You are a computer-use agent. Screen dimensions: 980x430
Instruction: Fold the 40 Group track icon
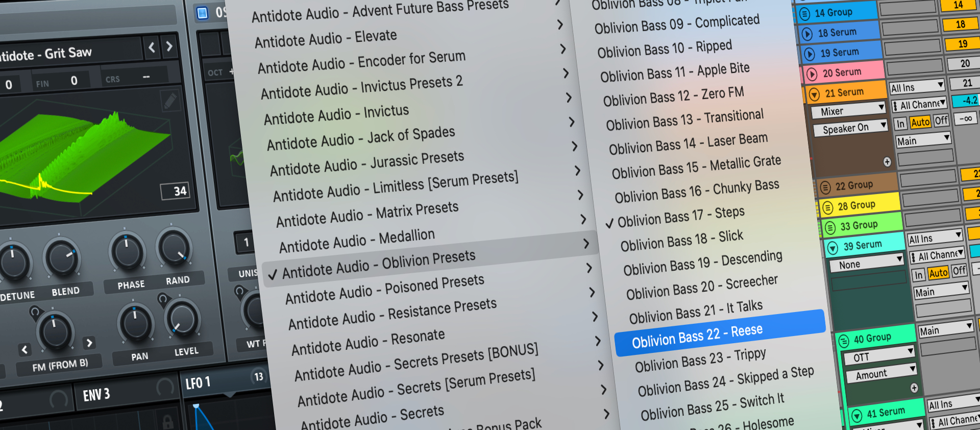[x=844, y=341]
